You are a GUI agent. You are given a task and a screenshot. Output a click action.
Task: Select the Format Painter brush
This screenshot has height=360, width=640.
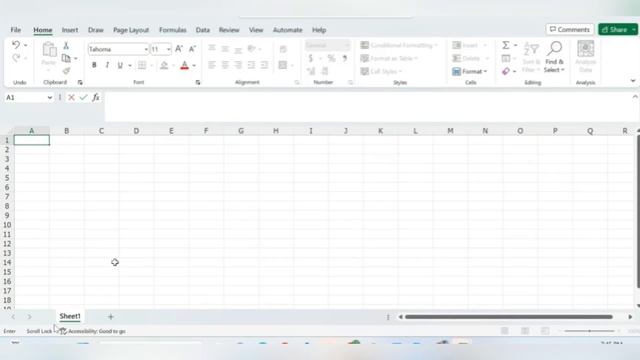tap(66, 71)
